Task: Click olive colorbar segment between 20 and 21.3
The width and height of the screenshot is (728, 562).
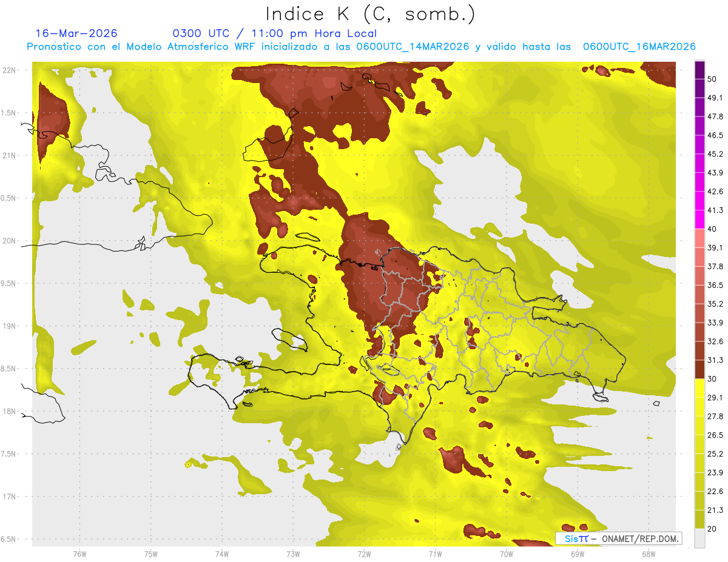Action: [699, 520]
